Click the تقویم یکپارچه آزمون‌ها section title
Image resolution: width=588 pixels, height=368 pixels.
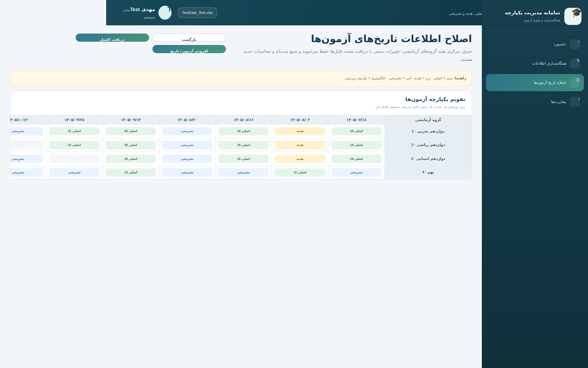[435, 99]
